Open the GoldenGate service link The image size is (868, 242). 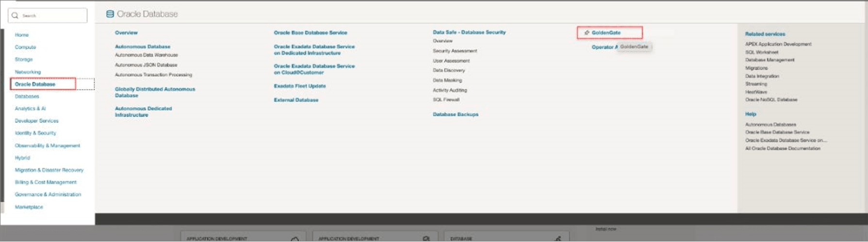[x=606, y=32]
